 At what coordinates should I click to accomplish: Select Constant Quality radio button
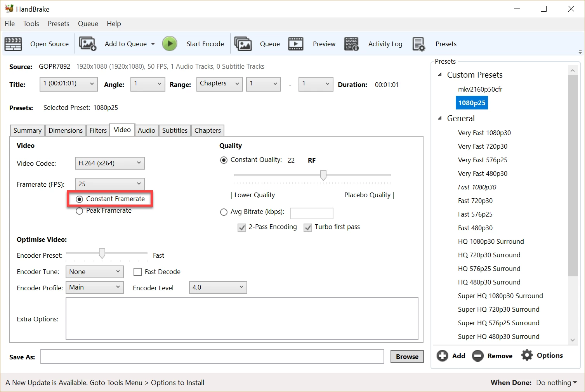[x=224, y=160]
